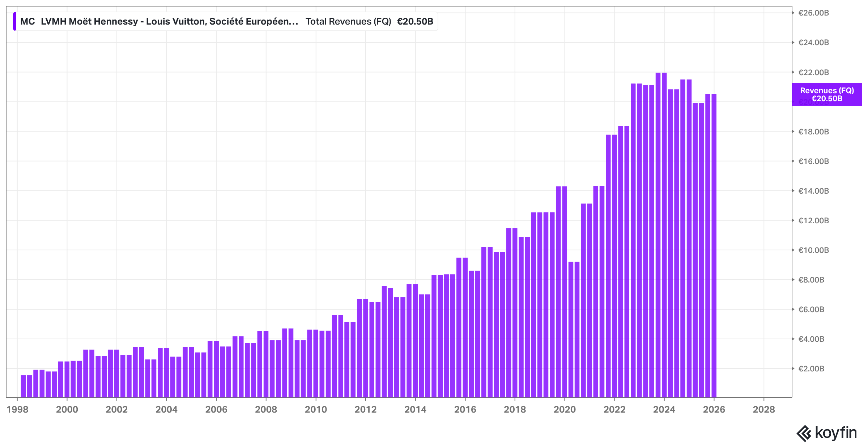Click the 2020 x-axis label

tap(565, 409)
